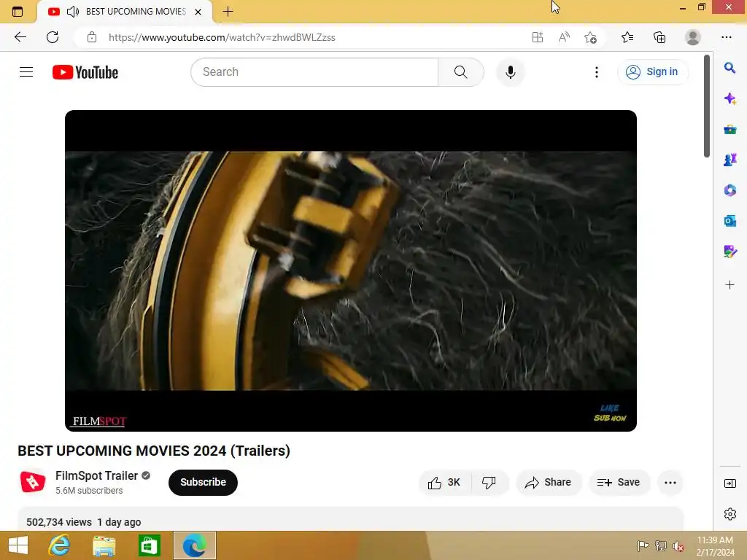Screen dimensions: 747x560
Task: Save the video to a playlist
Action: tap(619, 483)
